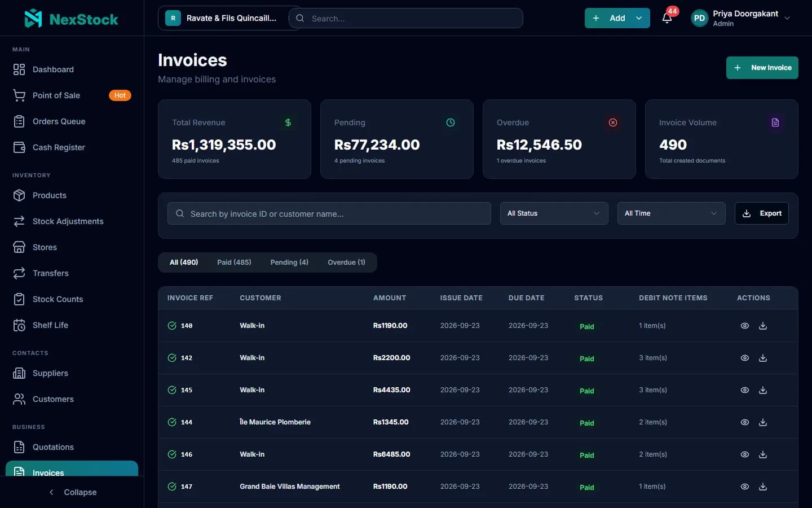The height and width of the screenshot is (508, 812).
Task: Open the Ravate & Fils store selector
Action: tap(223, 18)
